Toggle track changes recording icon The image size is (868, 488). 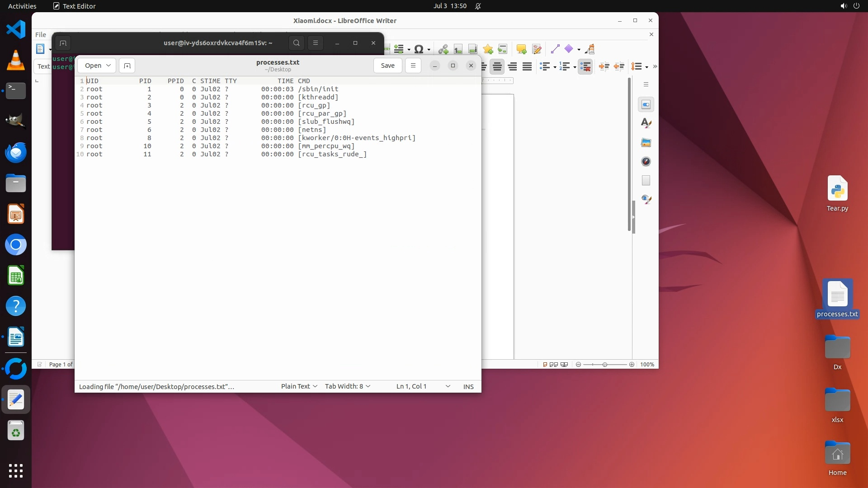pos(537,49)
